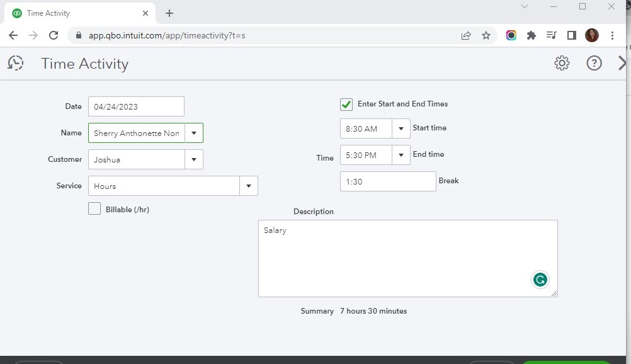
Task: Open a new browser tab
Action: 169,13
